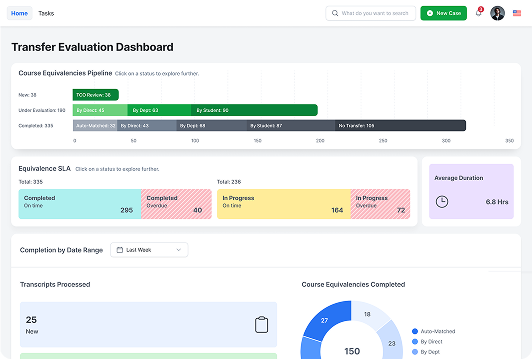Open the Last Week date range dropdown
The height and width of the screenshot is (360, 532).
(149, 250)
